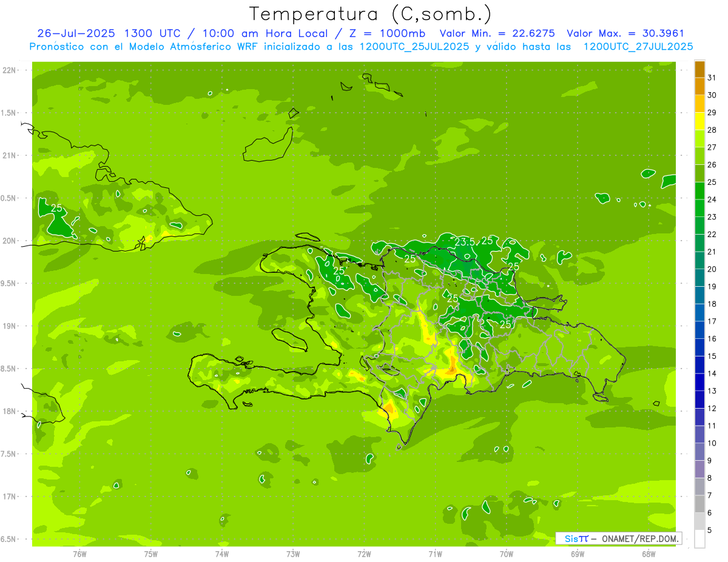Image resolution: width=728 pixels, height=562 pixels.
Task: Select the 'Valor Min. = 22.6275' readout
Action: pyautogui.click(x=497, y=33)
